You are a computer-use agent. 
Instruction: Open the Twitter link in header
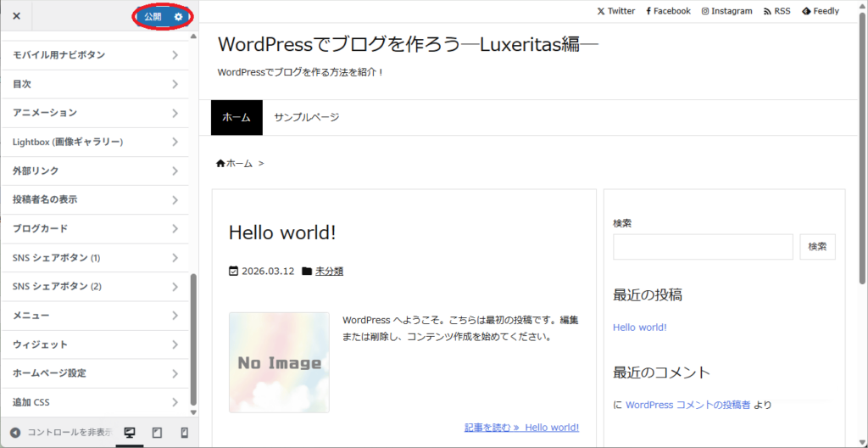pyautogui.click(x=616, y=11)
